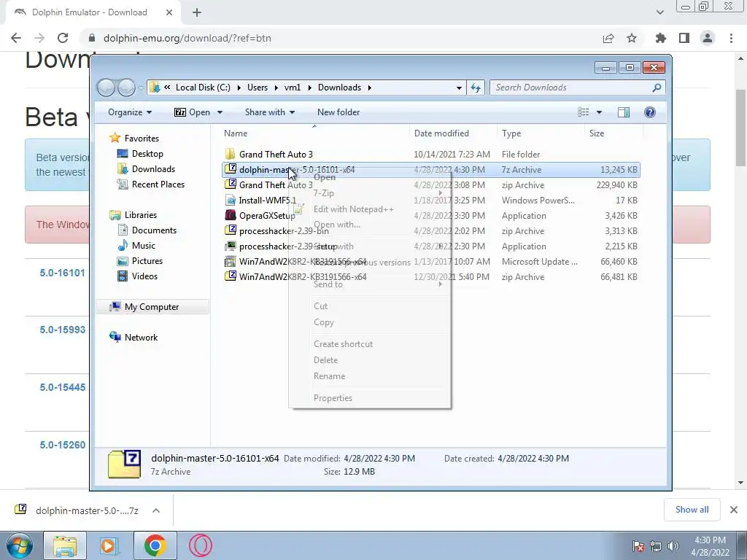
Task: Click Opera GX icon in taskbar
Action: (x=200, y=545)
